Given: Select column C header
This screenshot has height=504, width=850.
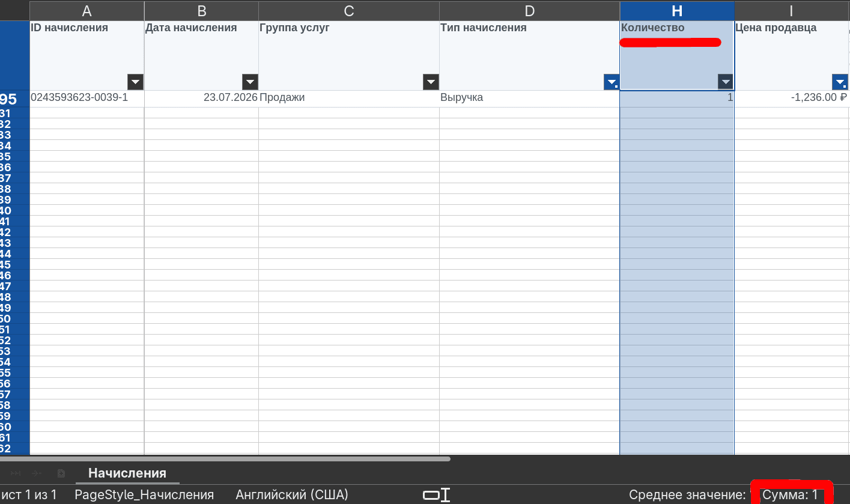Looking at the screenshot, I should 349,11.
